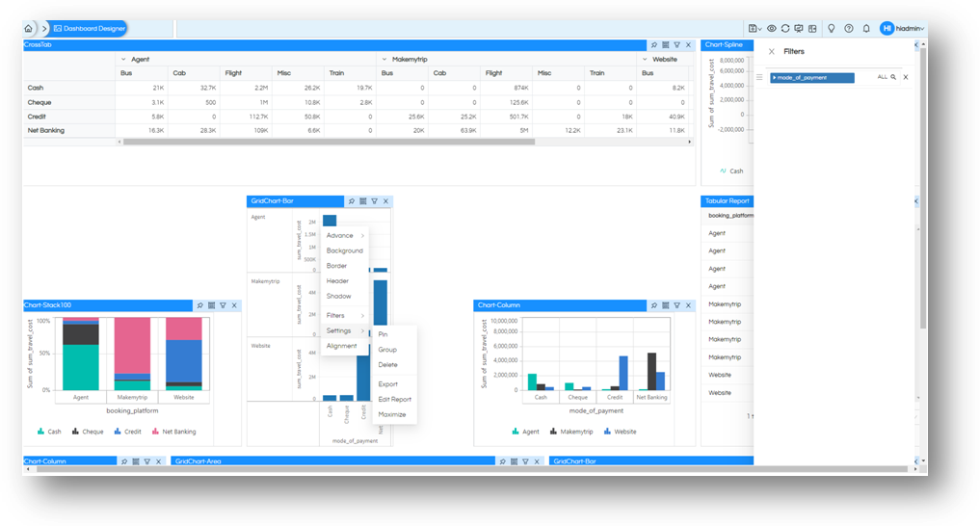Viewport: 980px width, 526px height.
Task: Open the filter funnel in GridChart-Area header
Action: (525, 461)
